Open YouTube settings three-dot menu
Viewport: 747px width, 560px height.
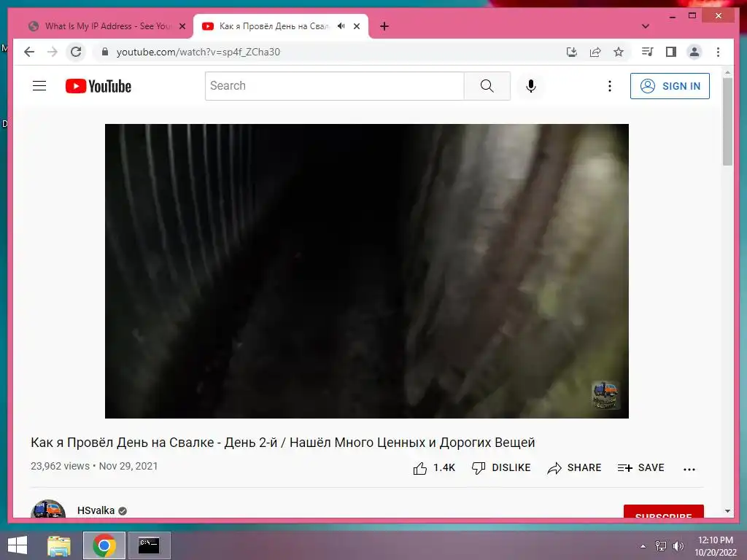pyautogui.click(x=609, y=86)
